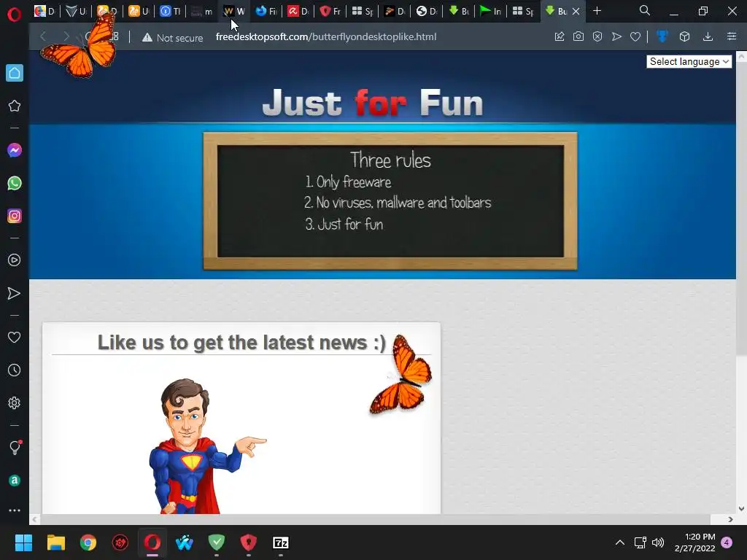
Task: Click the browser forward arrow
Action: (66, 36)
